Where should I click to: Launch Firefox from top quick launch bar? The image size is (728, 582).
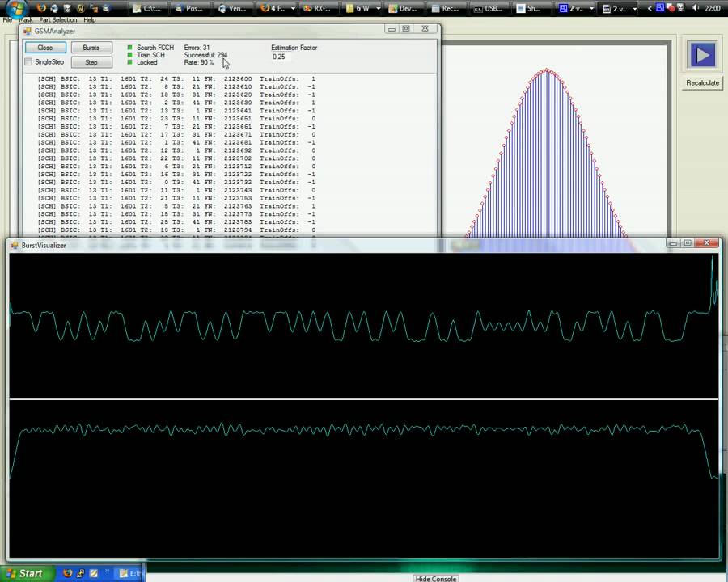(41, 8)
